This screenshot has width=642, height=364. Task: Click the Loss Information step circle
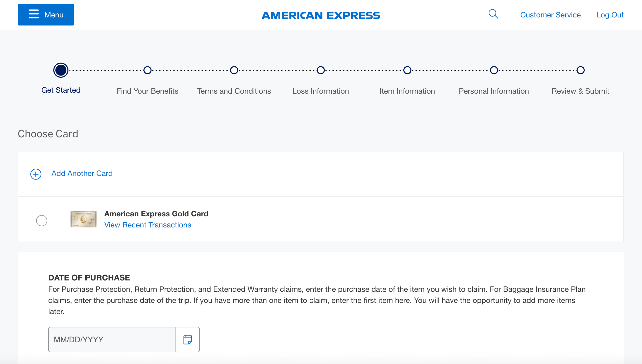pos(321,70)
